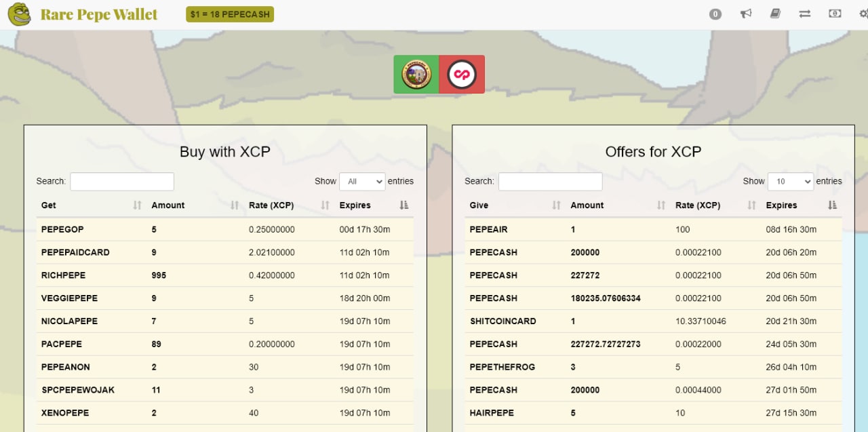Sort Buy with XCP table by Get
The image size is (868, 432).
coord(91,205)
